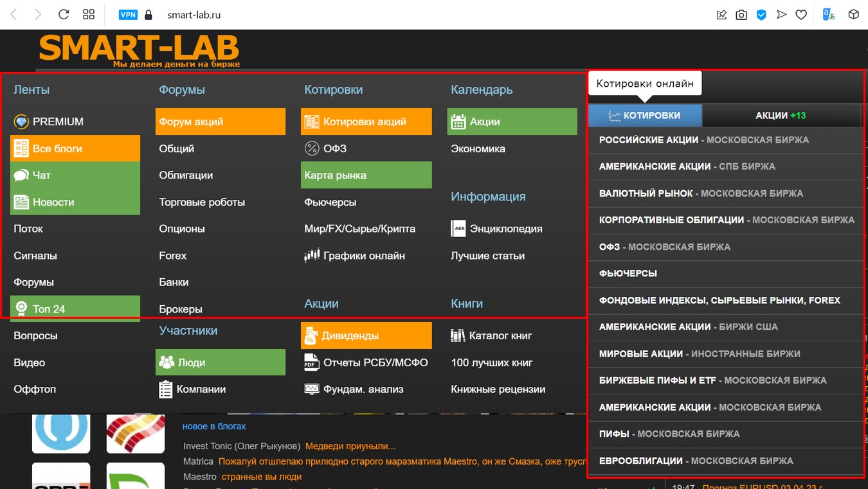This screenshot has height=489, width=868.
Task: Click the browser forward arrow
Action: pos(38,14)
